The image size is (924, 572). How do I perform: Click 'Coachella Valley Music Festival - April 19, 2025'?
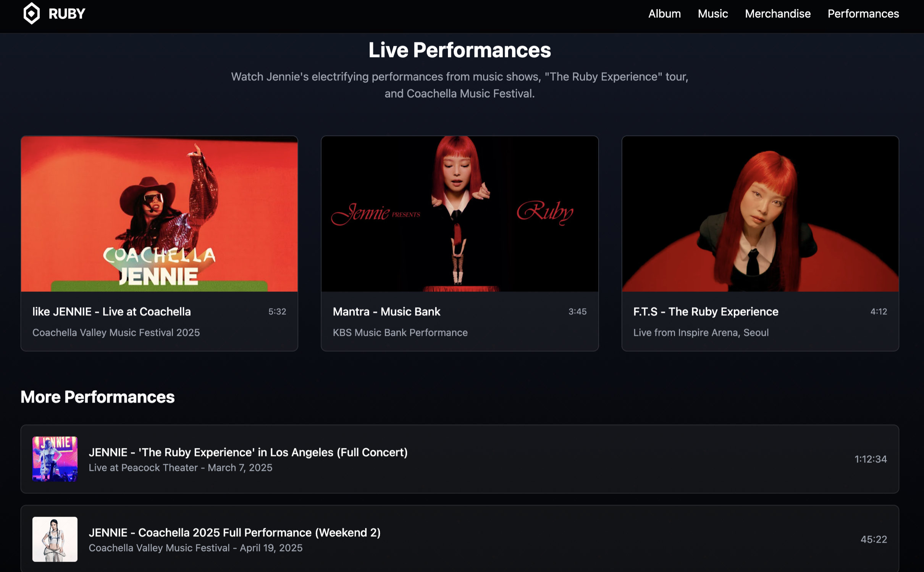[x=195, y=548]
